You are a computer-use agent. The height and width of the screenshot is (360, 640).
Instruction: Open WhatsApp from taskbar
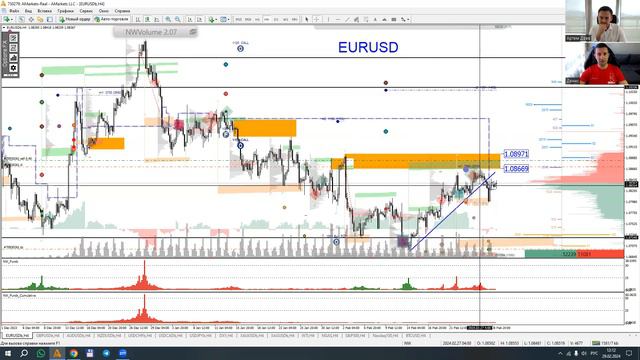pyautogui.click(x=41, y=353)
